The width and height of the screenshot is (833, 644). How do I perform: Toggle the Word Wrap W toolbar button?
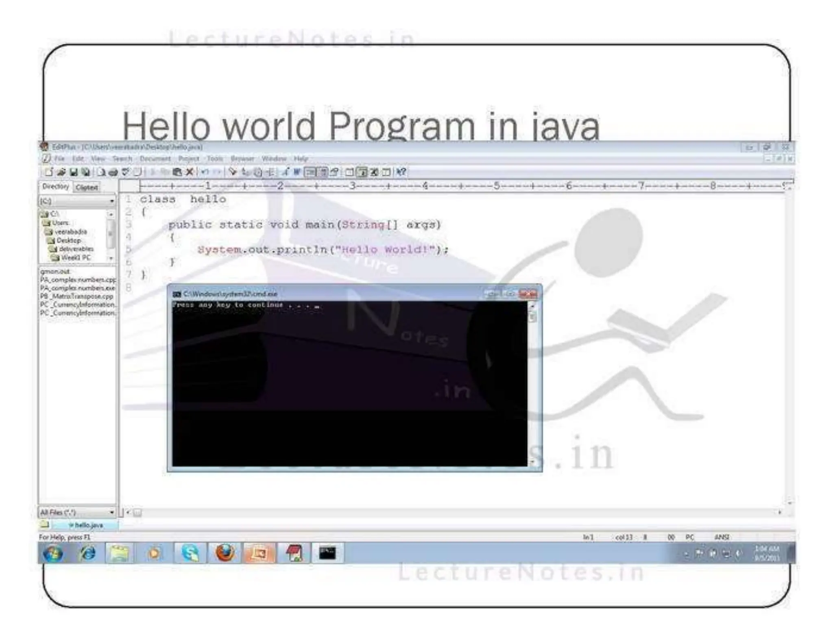(297, 172)
